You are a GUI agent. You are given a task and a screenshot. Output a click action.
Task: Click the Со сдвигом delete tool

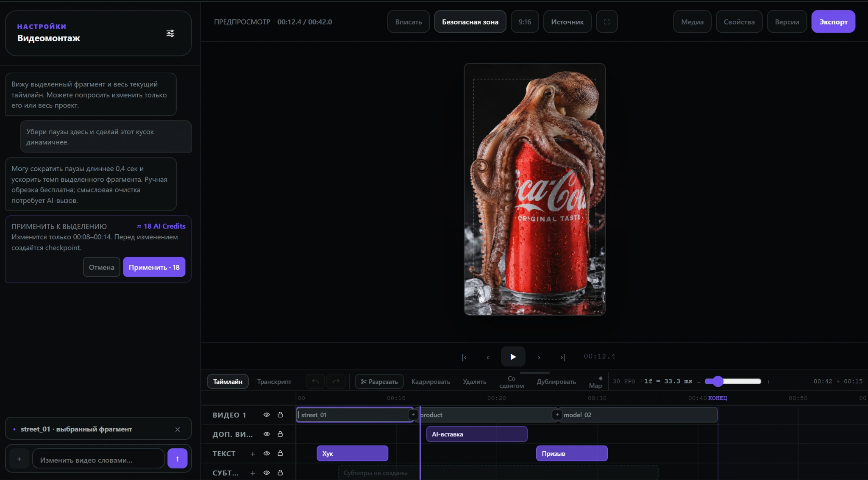pyautogui.click(x=512, y=382)
